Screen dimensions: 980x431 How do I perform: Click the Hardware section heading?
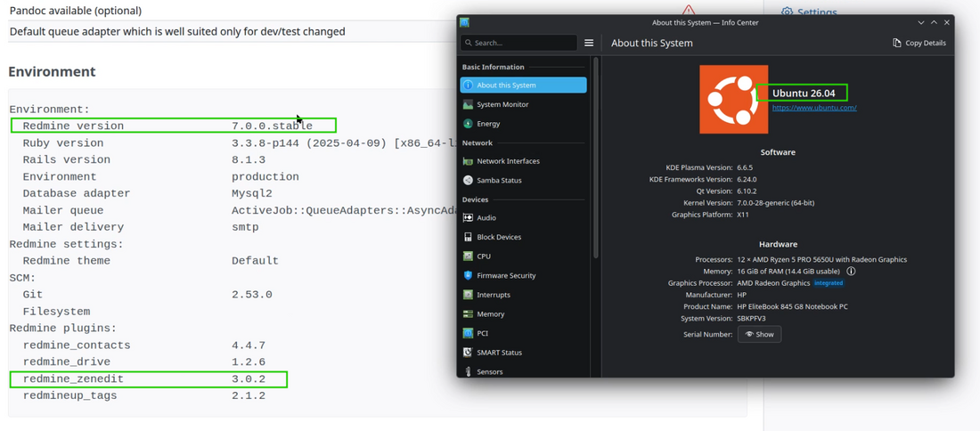(778, 244)
